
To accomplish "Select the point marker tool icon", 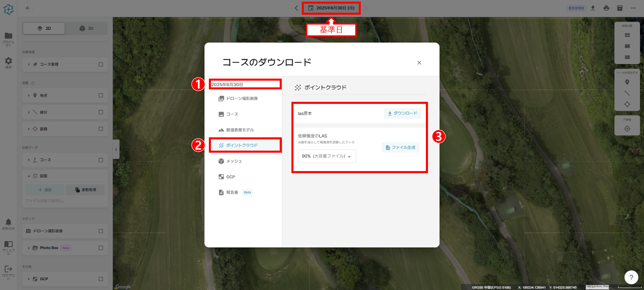I will click(627, 82).
